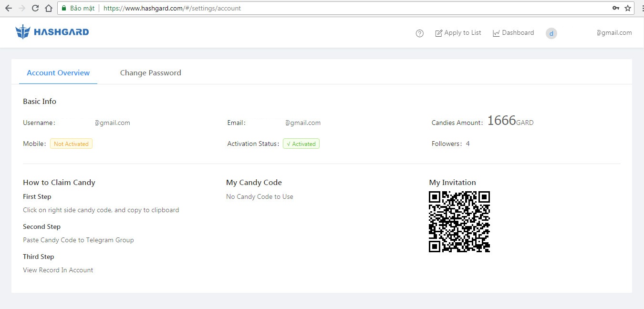Click the copy to clipboard instruction text
Image resolution: width=644 pixels, height=309 pixels.
click(101, 210)
